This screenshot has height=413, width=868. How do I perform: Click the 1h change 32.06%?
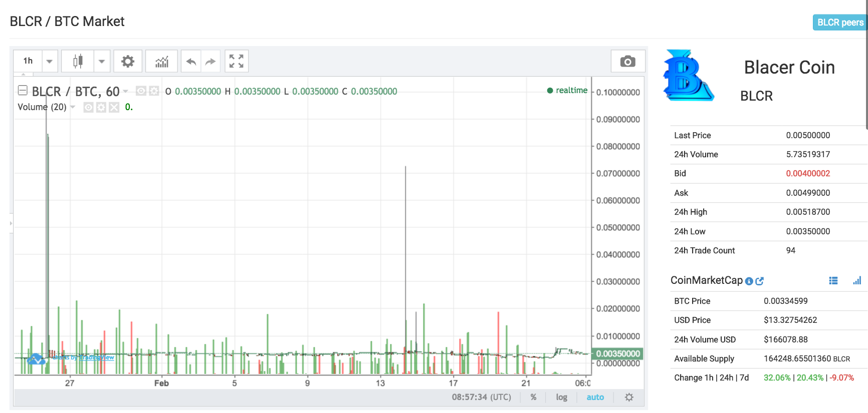click(777, 378)
